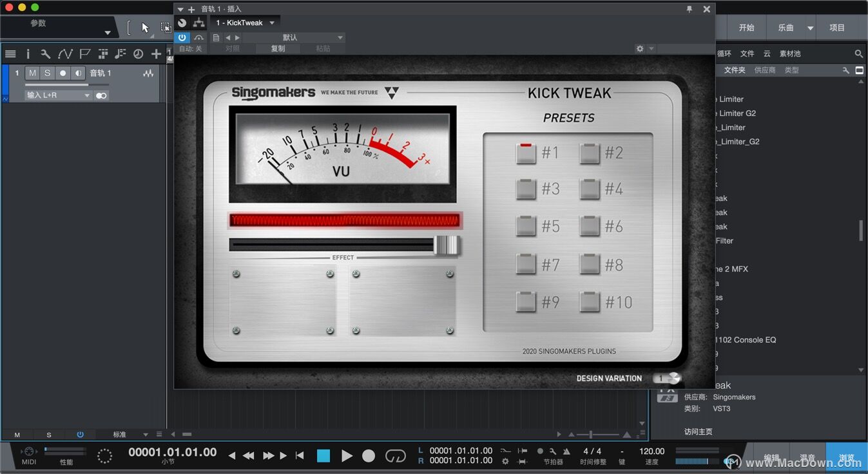Open metronome settings wrench in transport
The image size is (868, 474).
click(554, 451)
